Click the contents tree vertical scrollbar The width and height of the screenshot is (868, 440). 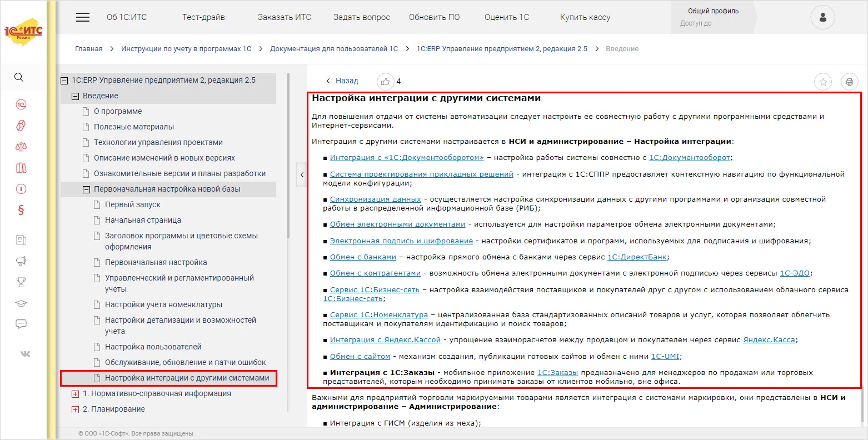pyautogui.click(x=288, y=156)
